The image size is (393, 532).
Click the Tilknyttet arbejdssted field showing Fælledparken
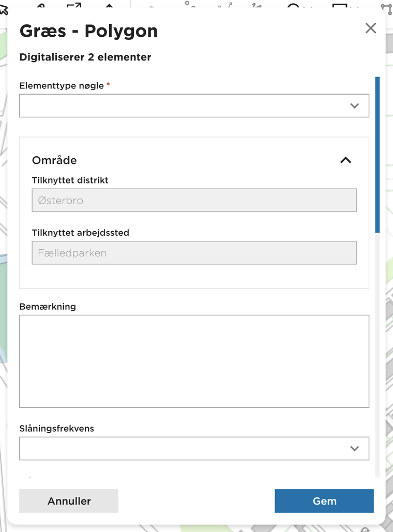click(194, 253)
